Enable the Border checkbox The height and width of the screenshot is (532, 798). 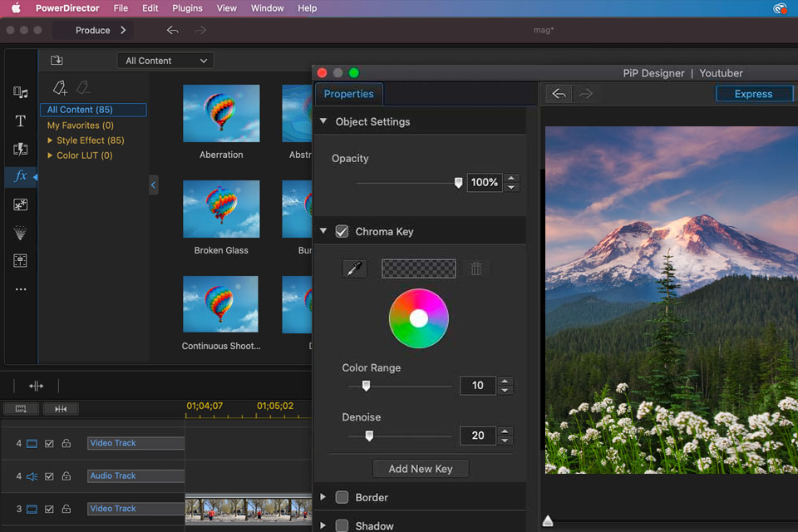pos(342,497)
